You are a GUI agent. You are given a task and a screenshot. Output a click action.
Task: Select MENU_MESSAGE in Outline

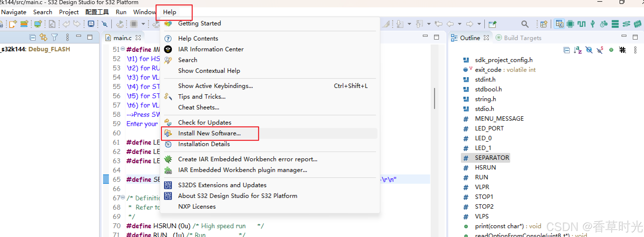[x=499, y=119]
